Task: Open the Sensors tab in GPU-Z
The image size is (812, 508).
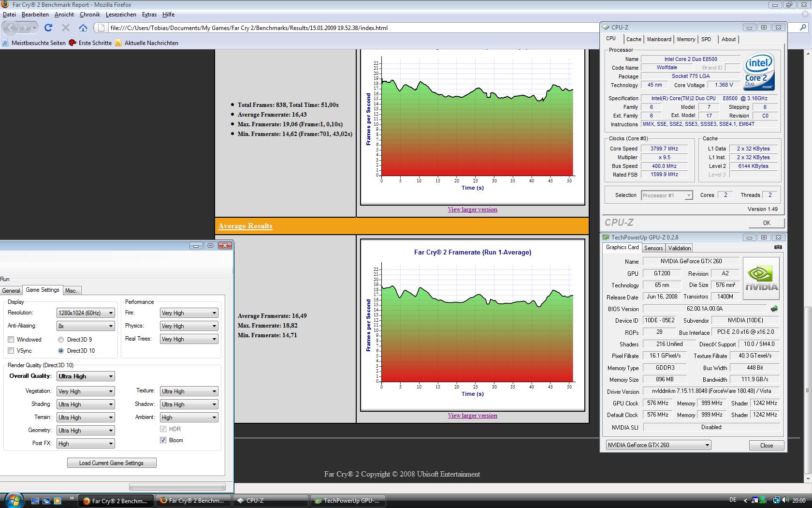Action: [653, 248]
